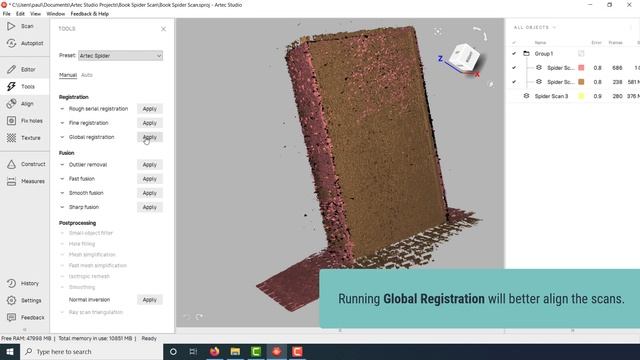This screenshot has height=360, width=640.
Task: Open the Feedback panel in the sidebar
Action: [24, 318]
